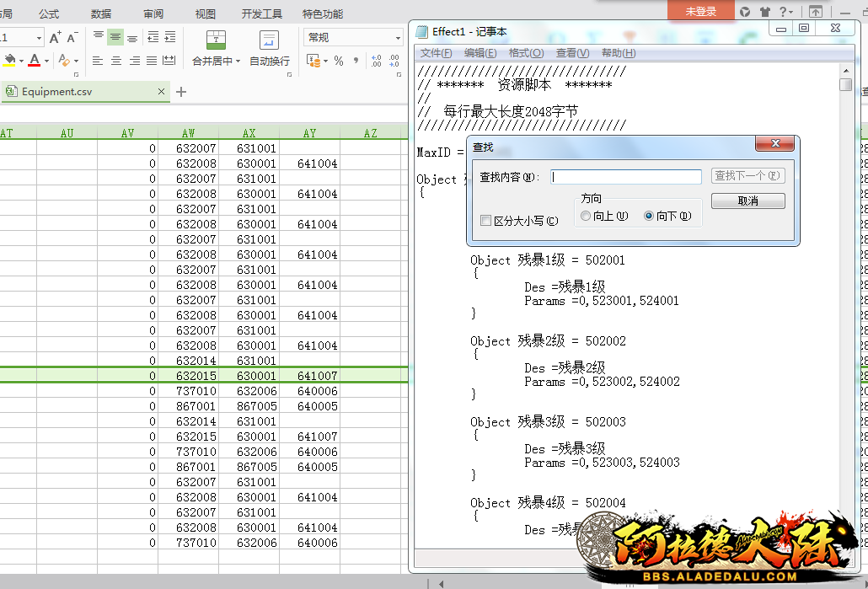Switch to the 开发工具 ribbon tab
This screenshot has width=868, height=589.
[x=261, y=13]
